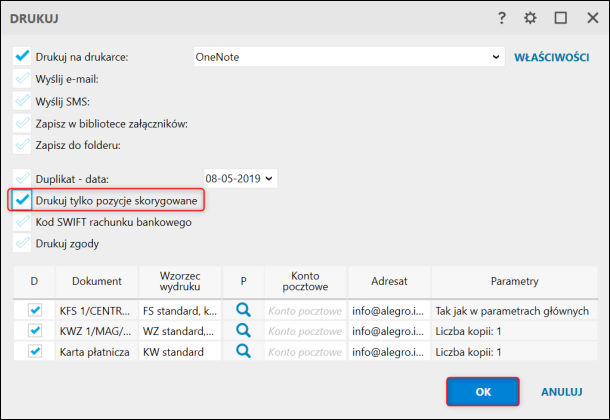Preview the KFS 1/CENTR document with magnifier
The width and height of the screenshot is (610, 420).
[242, 311]
